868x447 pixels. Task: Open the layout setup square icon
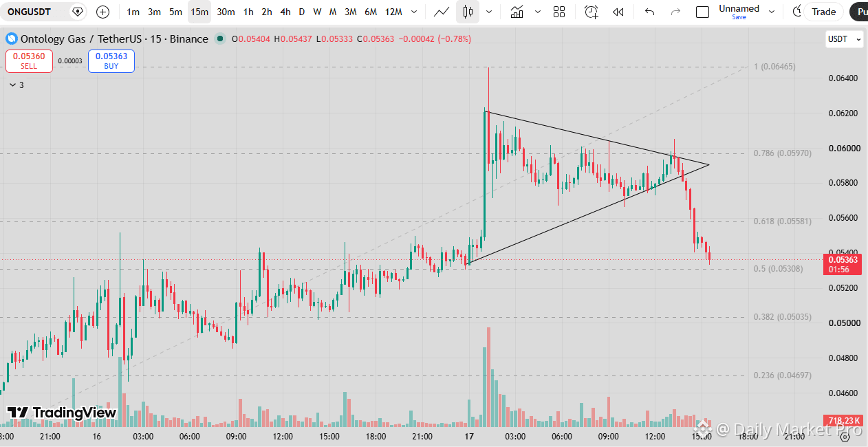point(702,12)
